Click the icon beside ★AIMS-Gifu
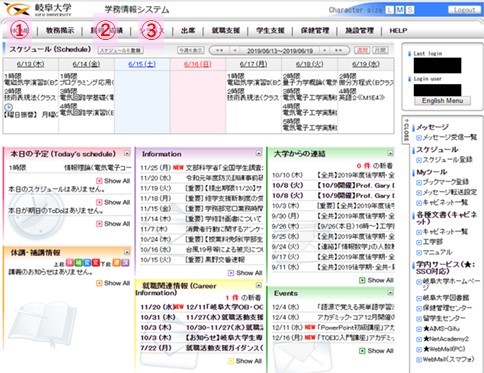The height and width of the screenshot is (373, 484). (x=419, y=329)
